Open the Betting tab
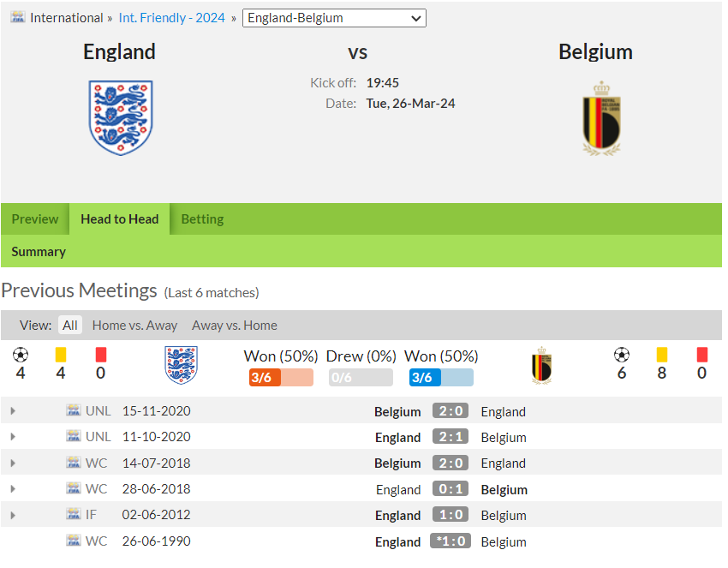 [202, 218]
